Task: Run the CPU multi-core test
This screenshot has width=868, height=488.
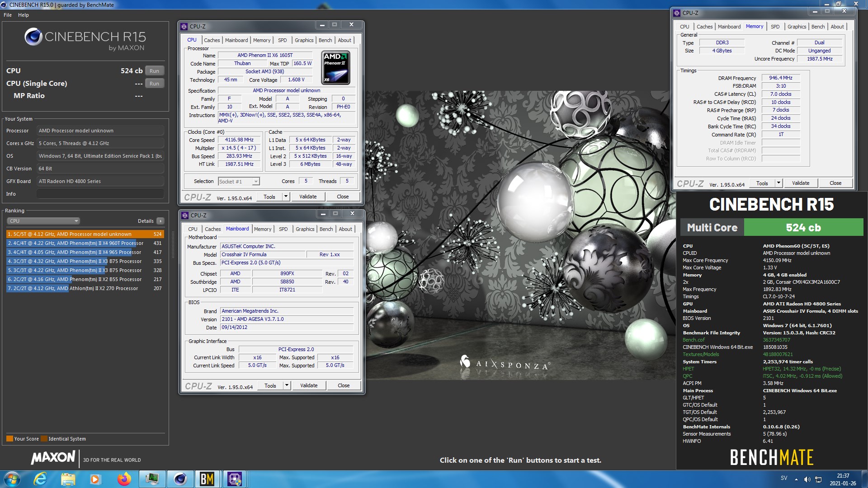Action: click(155, 71)
